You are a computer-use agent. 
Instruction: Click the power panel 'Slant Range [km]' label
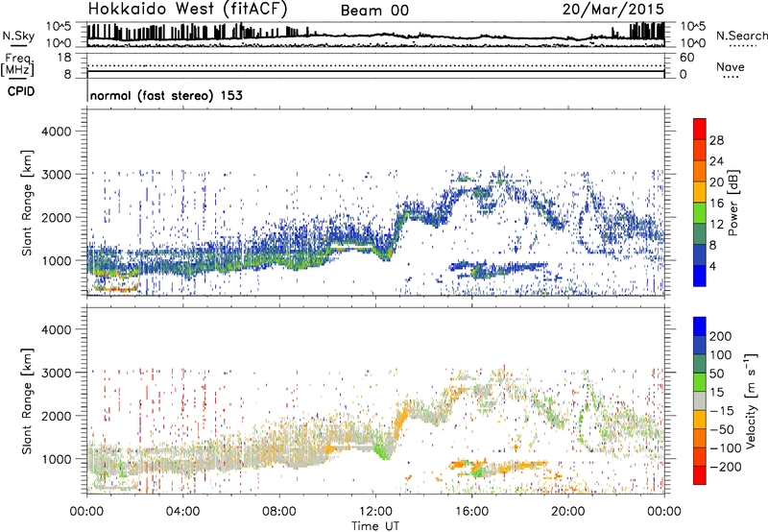coord(27,203)
